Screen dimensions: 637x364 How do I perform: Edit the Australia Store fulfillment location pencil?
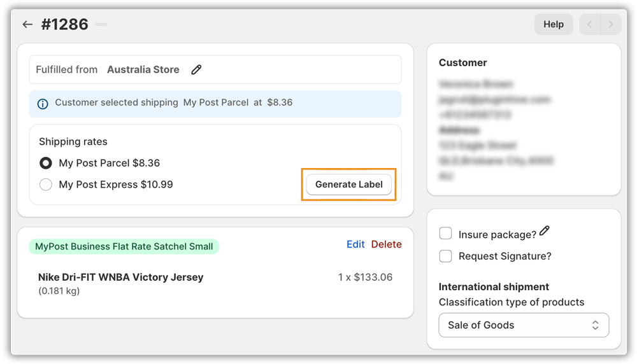pos(196,70)
